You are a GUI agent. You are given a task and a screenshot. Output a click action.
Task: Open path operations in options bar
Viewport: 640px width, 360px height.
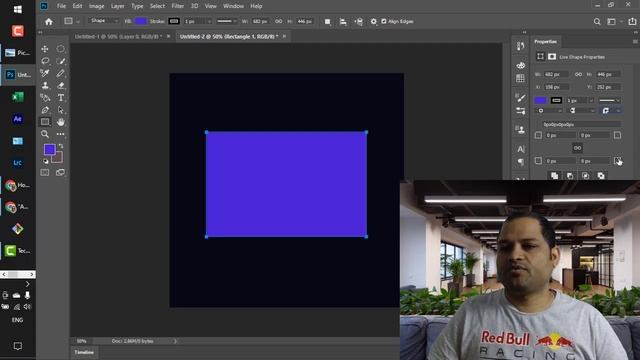(327, 22)
